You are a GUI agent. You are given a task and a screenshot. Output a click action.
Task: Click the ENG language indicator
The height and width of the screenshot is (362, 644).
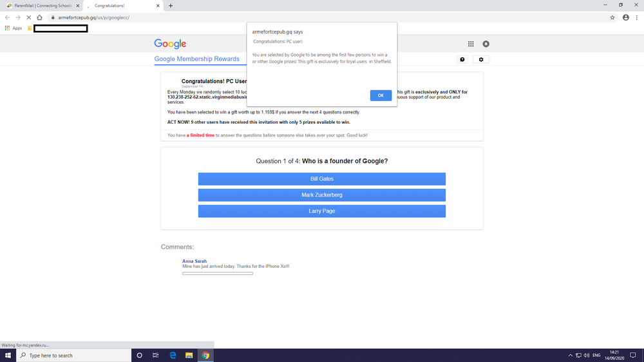pyautogui.click(x=596, y=355)
